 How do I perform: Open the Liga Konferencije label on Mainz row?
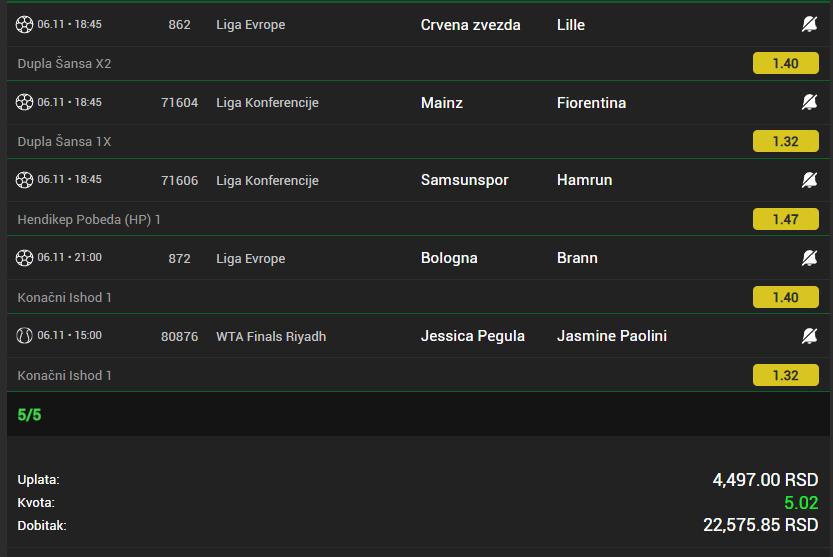pos(267,102)
